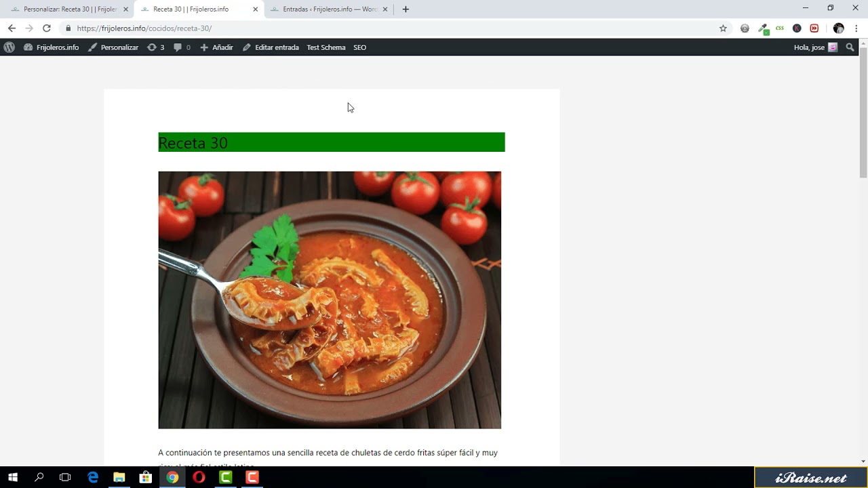This screenshot has height=488, width=868.
Task: Click Hola, jose user menu
Action: pos(816,47)
